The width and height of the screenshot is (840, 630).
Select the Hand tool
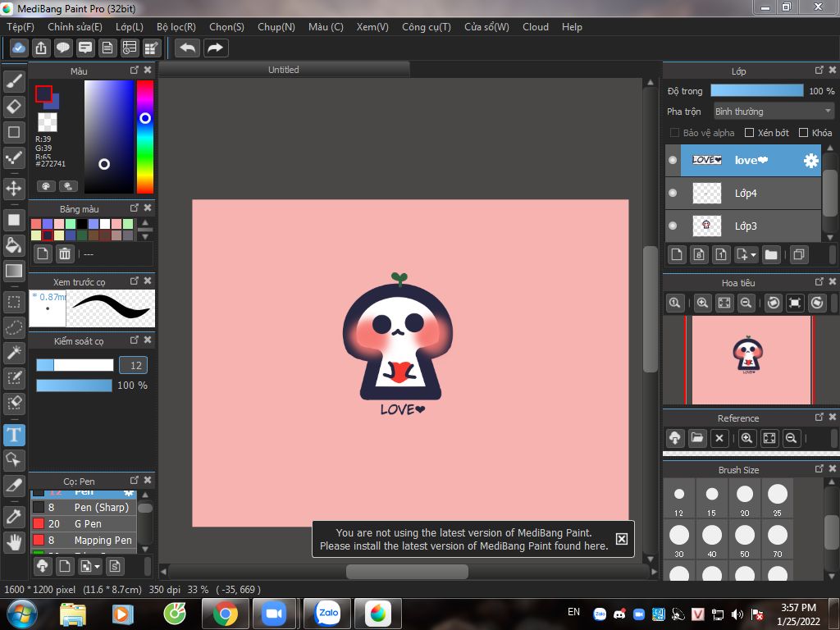click(x=14, y=542)
